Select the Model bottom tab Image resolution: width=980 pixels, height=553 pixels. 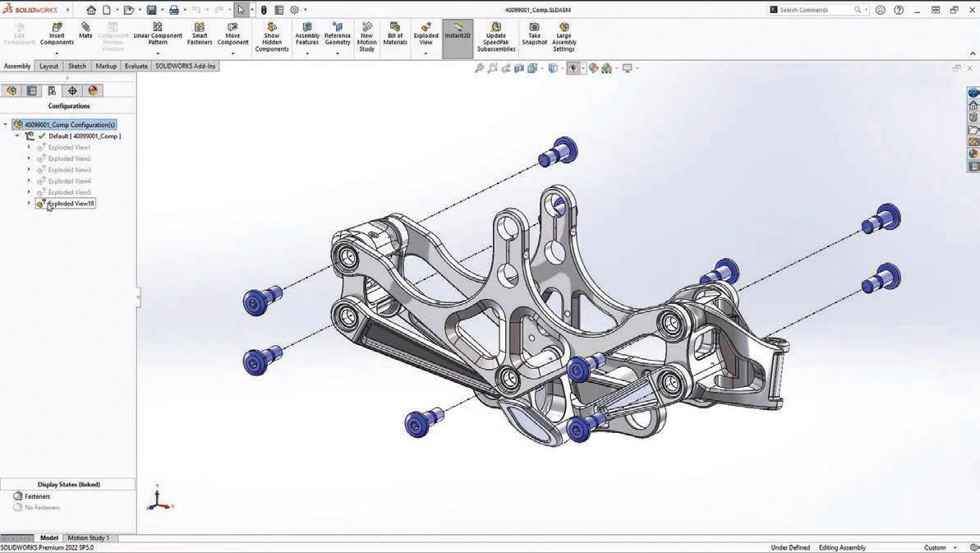pos(48,537)
